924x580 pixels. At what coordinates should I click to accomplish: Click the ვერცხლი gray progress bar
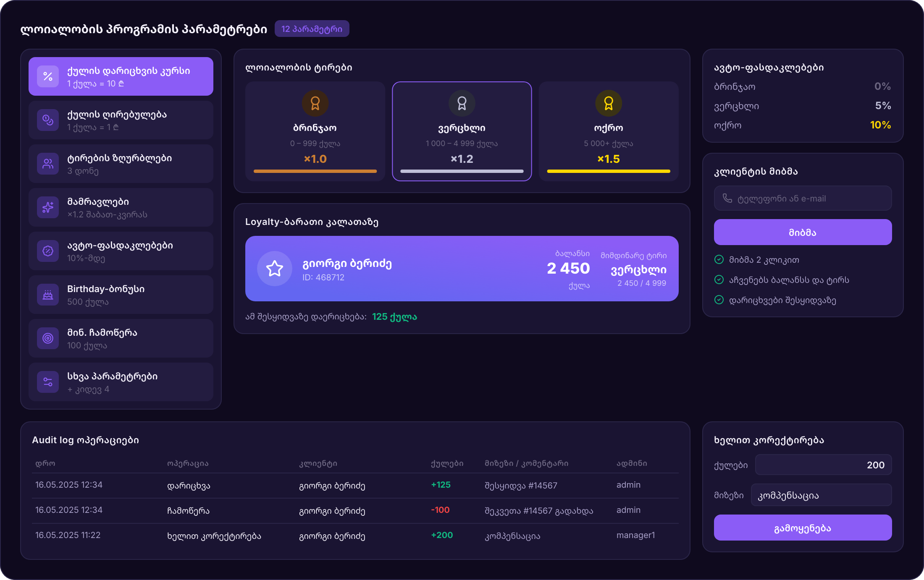pos(462,171)
